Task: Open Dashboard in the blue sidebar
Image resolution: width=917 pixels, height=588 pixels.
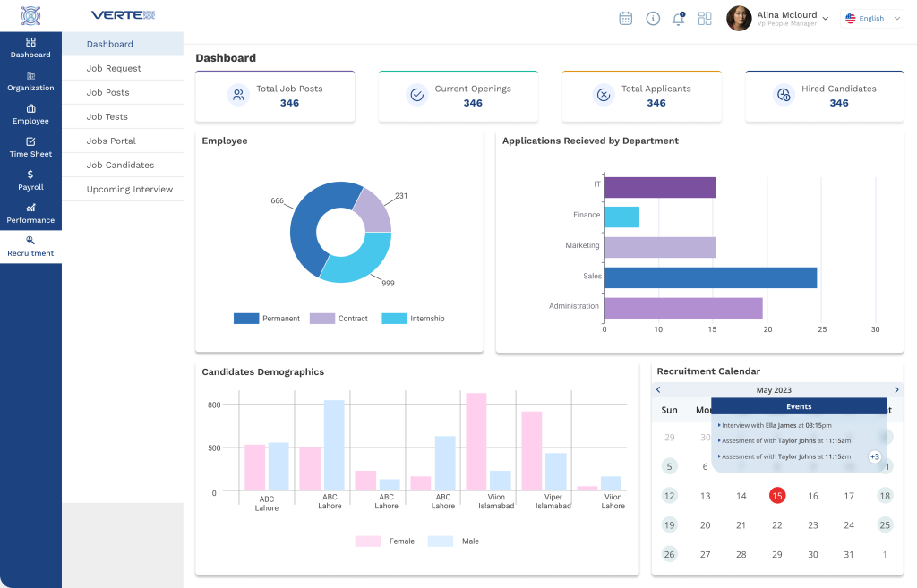Action: 30,48
